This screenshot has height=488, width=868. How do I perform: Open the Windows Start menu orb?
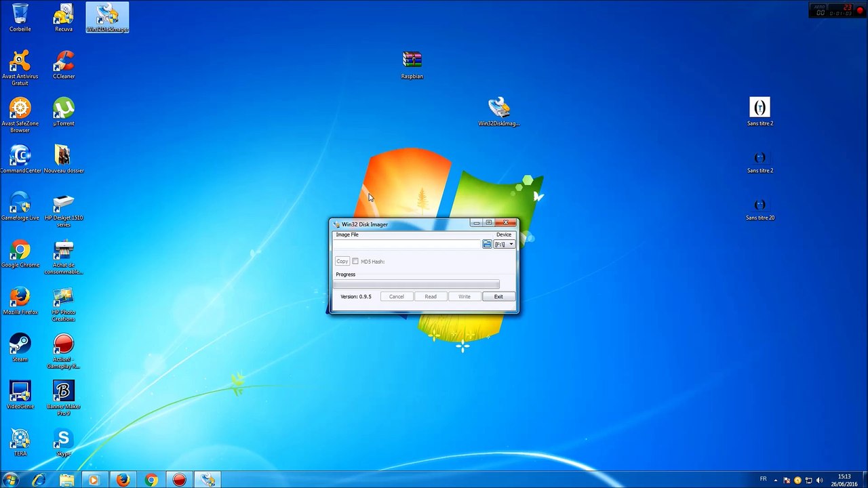[11, 480]
